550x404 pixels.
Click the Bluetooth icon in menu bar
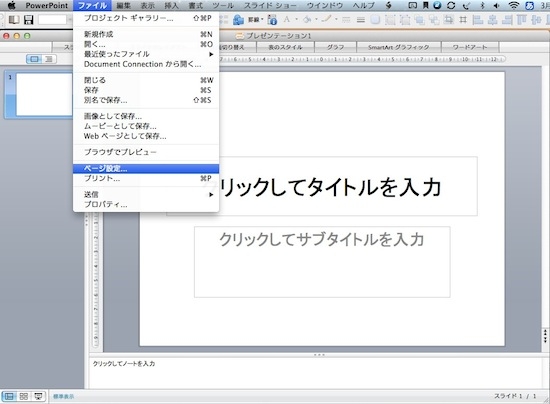(x=482, y=5)
